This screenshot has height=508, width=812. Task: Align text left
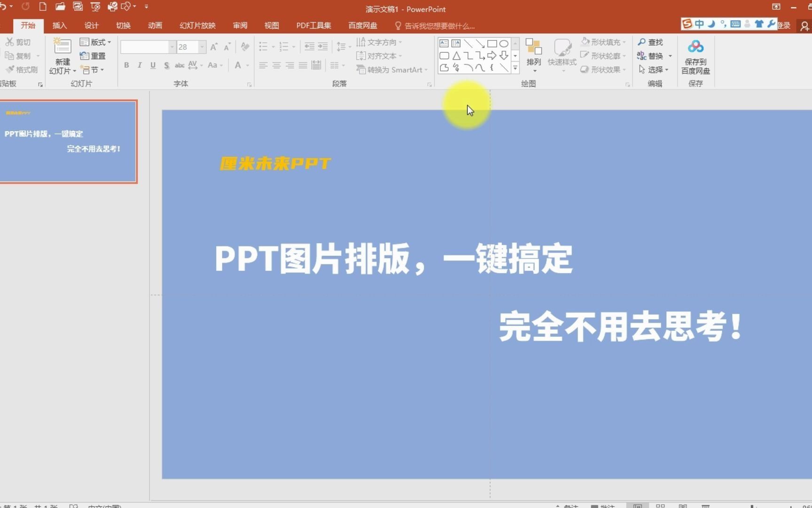pos(263,65)
